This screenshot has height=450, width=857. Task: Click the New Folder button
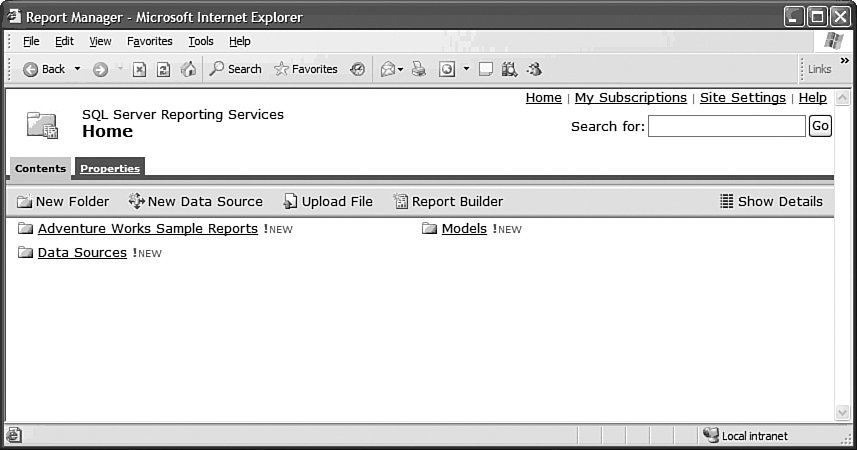click(x=63, y=202)
